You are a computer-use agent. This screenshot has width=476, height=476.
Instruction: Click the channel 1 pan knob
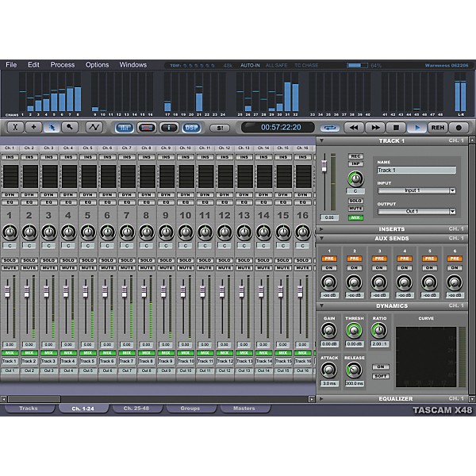point(10,232)
